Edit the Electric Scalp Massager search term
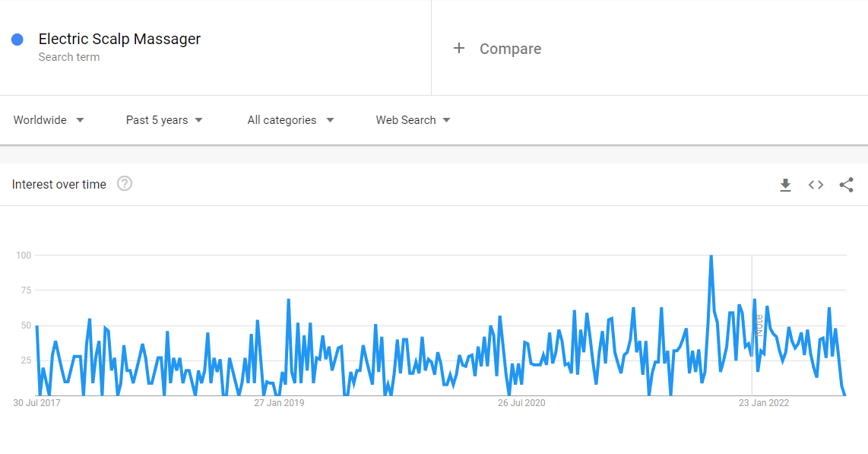The image size is (868, 454). point(119,39)
